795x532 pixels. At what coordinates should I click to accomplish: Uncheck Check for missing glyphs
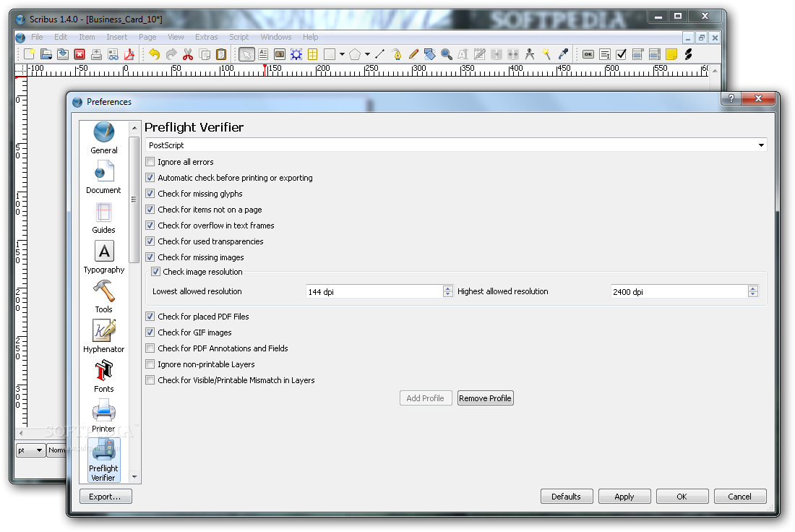click(x=150, y=193)
